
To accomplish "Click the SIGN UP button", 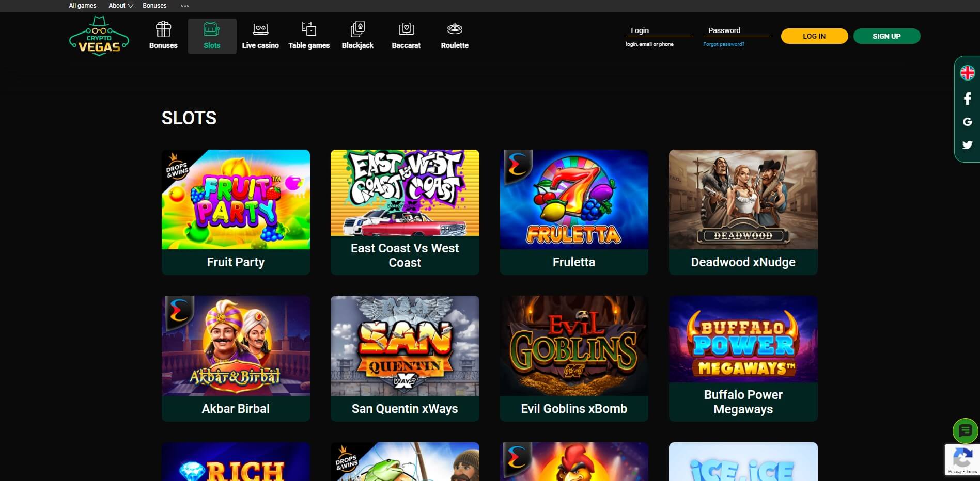I will (886, 36).
